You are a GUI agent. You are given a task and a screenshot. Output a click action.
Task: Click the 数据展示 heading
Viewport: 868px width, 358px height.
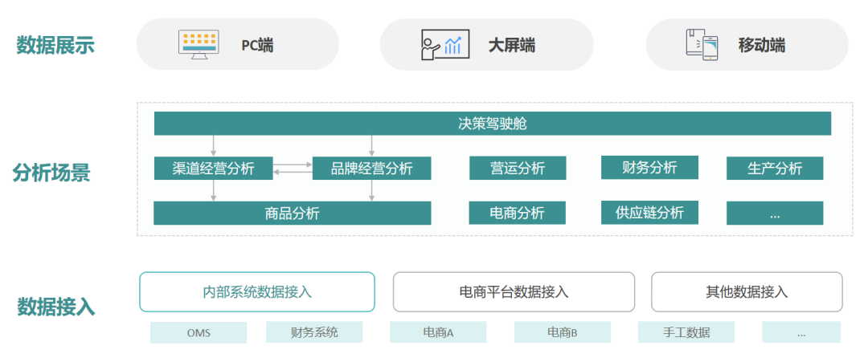coord(55,45)
